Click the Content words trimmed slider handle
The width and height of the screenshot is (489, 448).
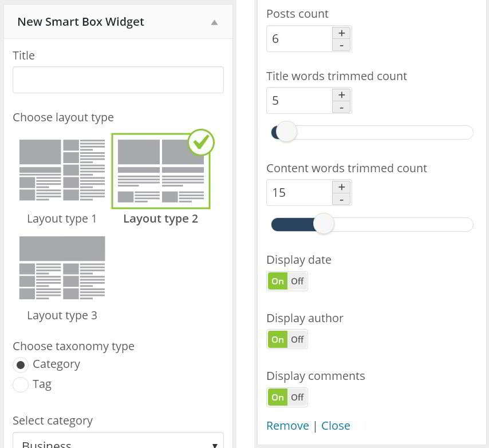pos(324,224)
